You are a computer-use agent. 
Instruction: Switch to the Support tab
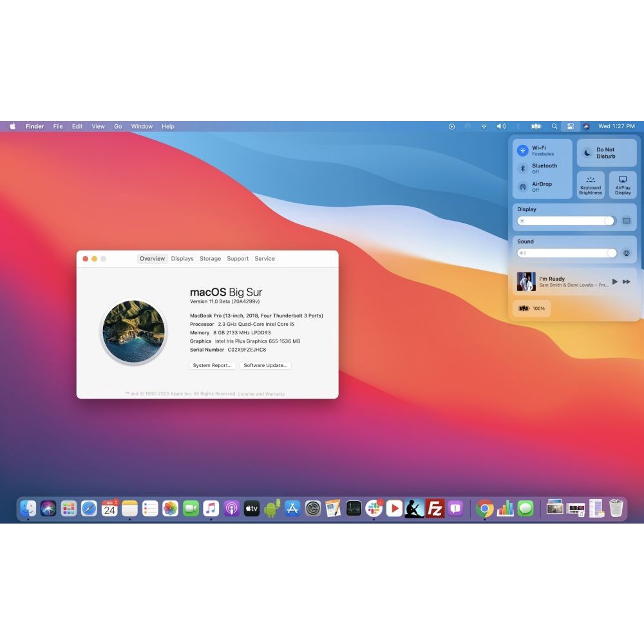click(x=238, y=259)
